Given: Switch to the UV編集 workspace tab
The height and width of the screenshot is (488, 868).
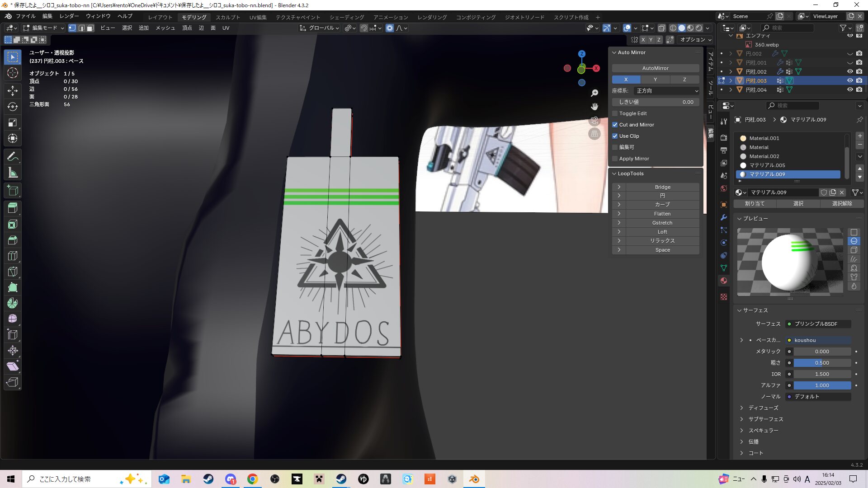Looking at the screenshot, I should point(258,17).
